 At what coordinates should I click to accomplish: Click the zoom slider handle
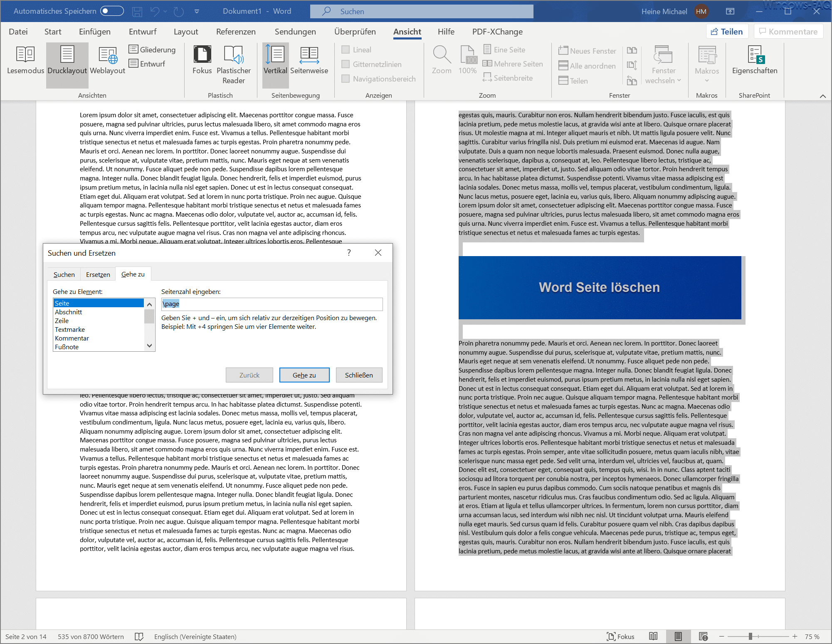point(751,637)
